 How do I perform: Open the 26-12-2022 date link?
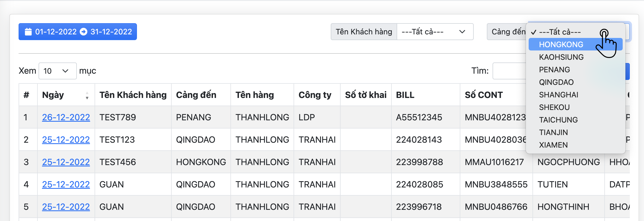point(66,117)
